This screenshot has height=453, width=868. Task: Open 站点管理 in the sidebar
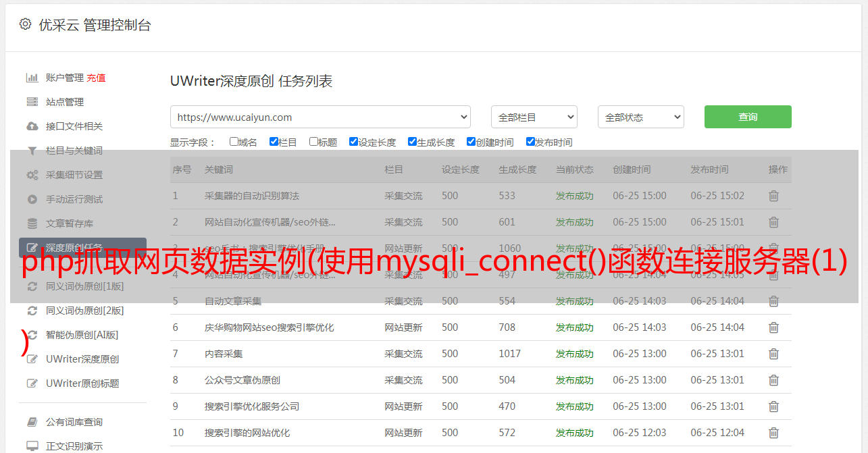pos(65,102)
